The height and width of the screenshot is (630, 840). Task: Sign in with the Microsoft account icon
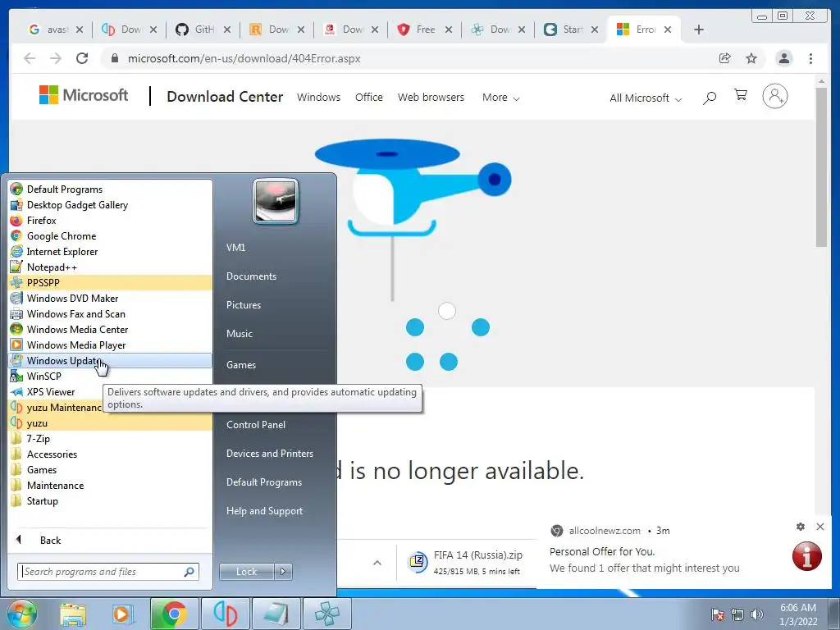coord(774,97)
